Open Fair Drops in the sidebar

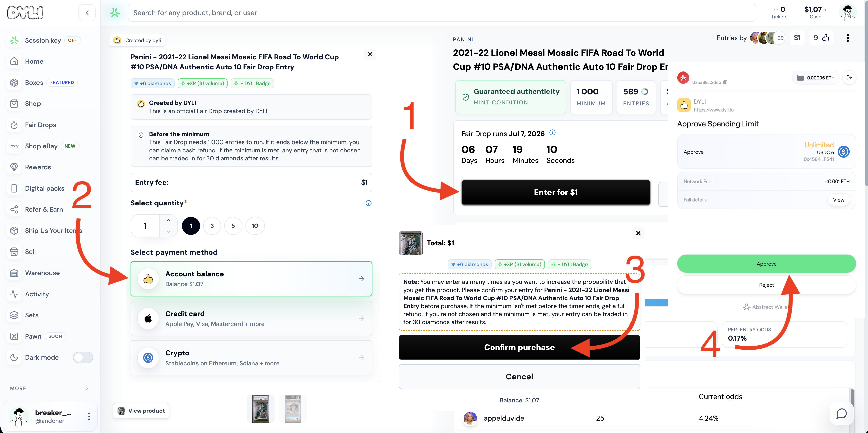(41, 125)
